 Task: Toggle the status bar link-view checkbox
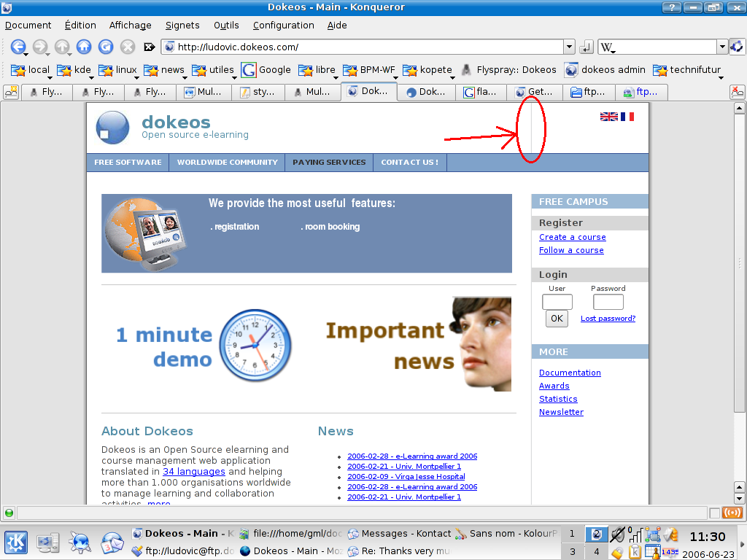pos(715,513)
